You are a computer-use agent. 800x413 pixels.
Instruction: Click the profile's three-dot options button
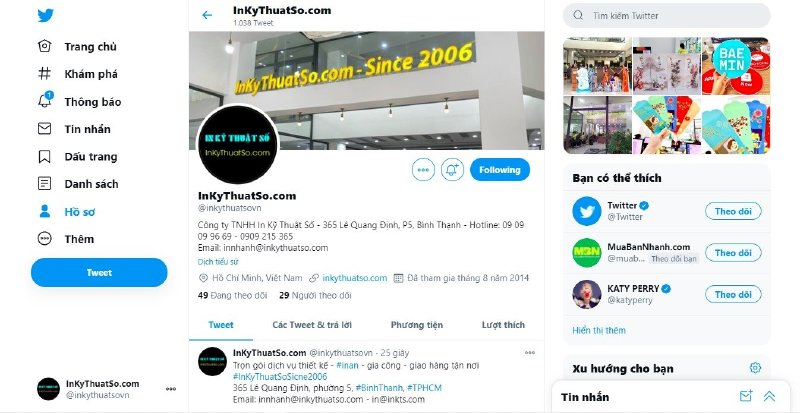pos(423,170)
